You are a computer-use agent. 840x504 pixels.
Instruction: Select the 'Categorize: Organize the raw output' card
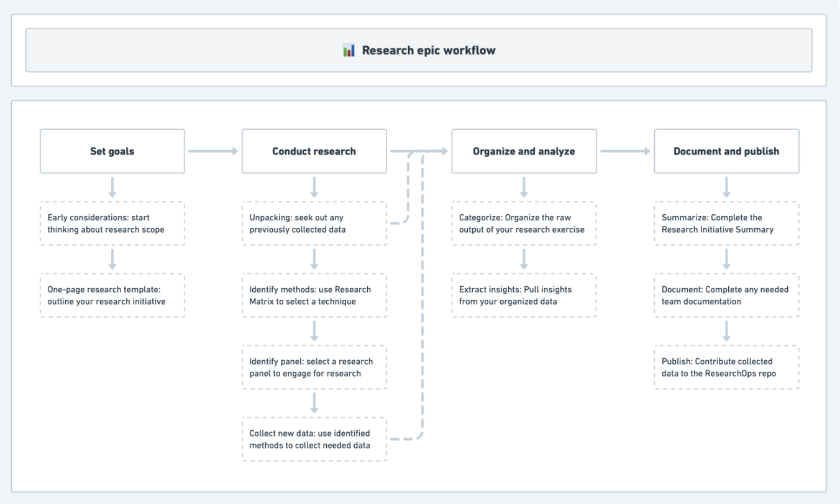[524, 223]
